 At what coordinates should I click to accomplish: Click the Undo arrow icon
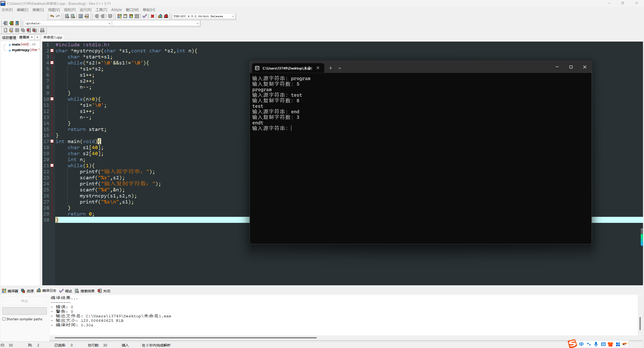point(52,16)
